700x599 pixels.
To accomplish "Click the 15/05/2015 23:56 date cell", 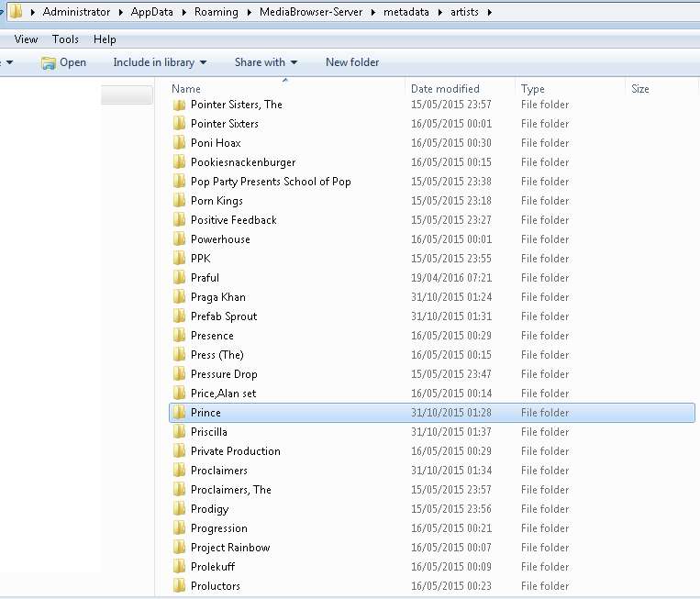I will [451, 509].
